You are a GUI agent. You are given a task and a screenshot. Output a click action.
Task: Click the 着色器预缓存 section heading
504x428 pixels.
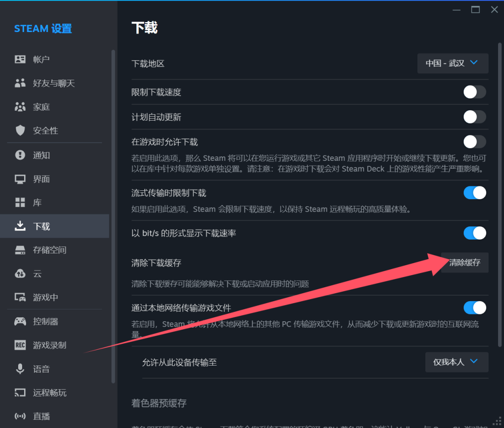coord(159,403)
